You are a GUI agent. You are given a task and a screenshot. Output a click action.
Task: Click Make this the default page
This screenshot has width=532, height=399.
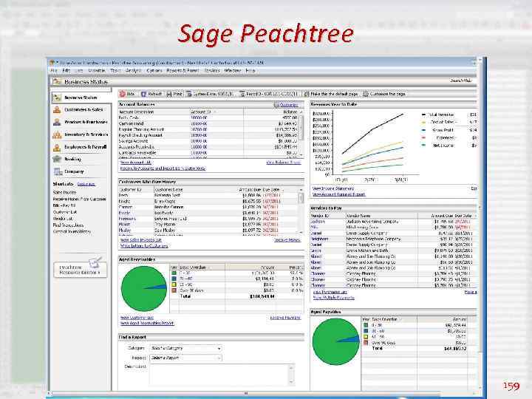[331, 94]
